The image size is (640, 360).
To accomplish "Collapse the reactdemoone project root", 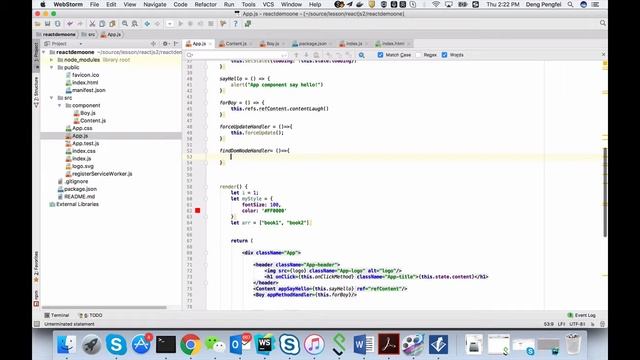I will pyautogui.click(x=44, y=52).
